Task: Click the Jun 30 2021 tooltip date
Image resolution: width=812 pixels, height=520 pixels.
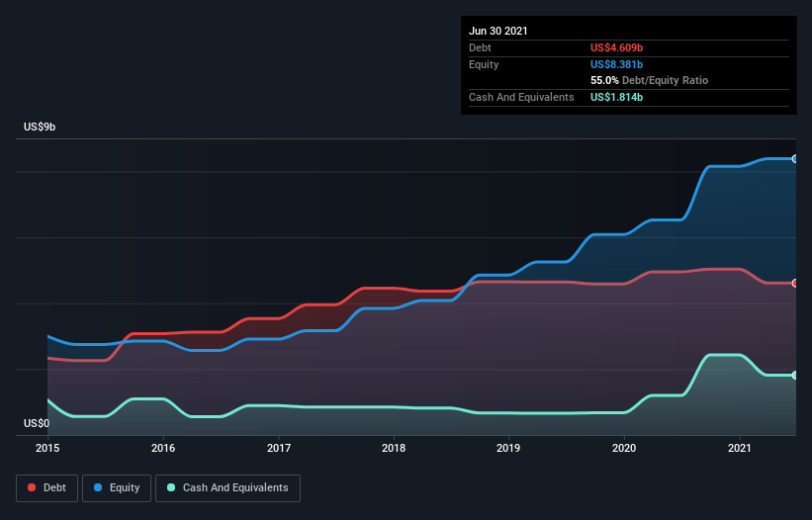Action: pyautogui.click(x=498, y=31)
